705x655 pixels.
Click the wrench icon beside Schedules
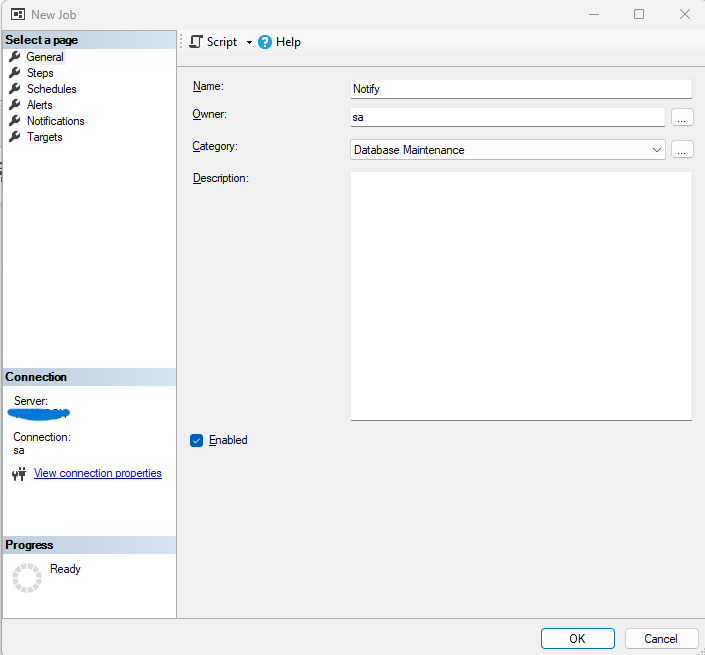15,89
